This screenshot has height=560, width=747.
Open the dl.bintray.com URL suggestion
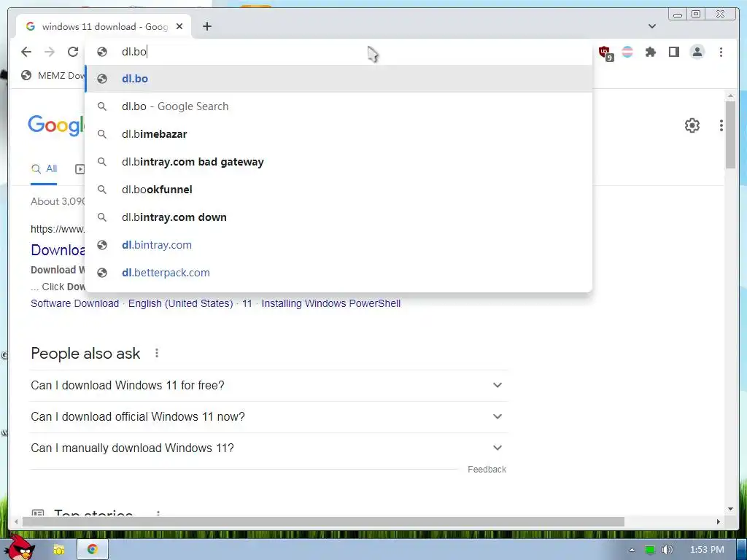point(338,245)
